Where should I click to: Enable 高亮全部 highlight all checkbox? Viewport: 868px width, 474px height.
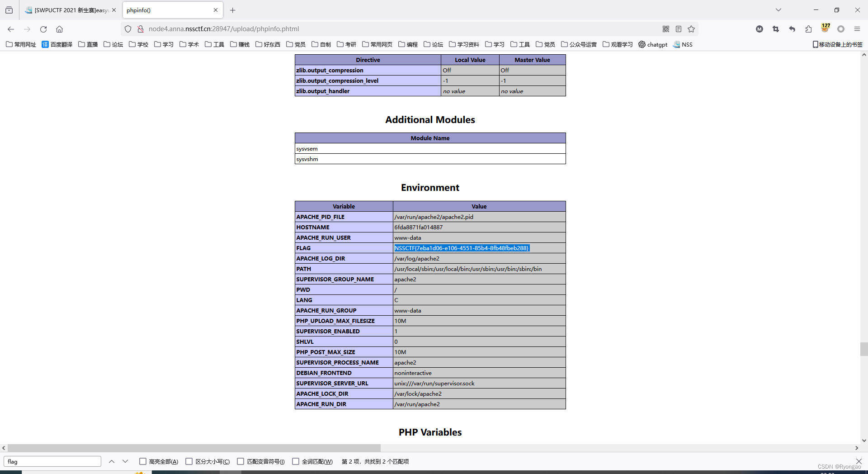click(143, 461)
